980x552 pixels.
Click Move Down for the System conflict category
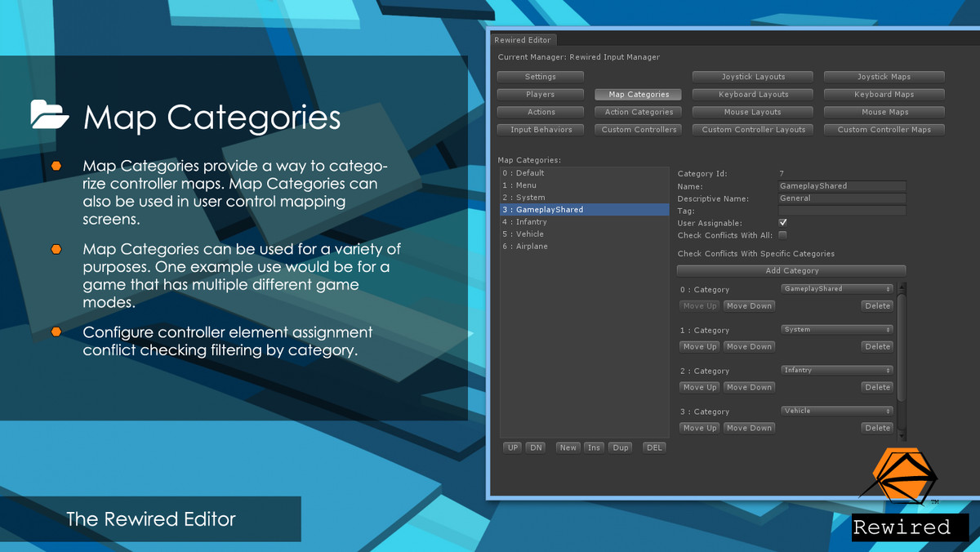point(749,347)
